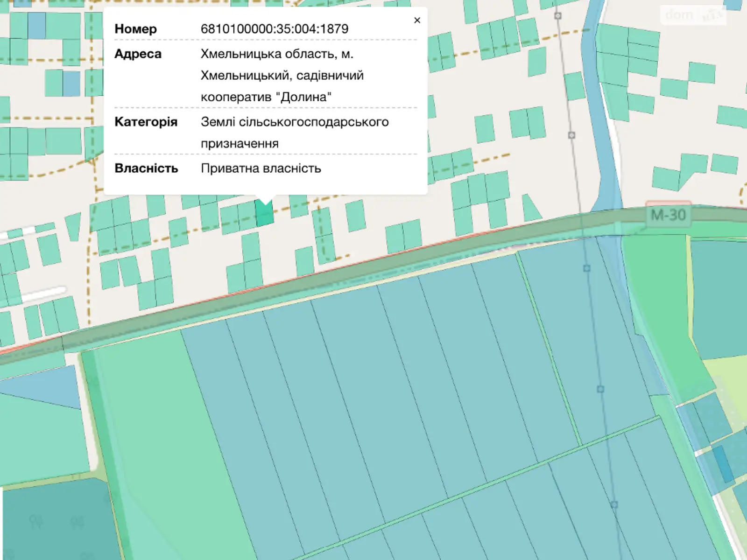Viewport: 747px width, 560px height.
Task: Click the address line 'кооператив "Долина"'
Action: pos(266,97)
